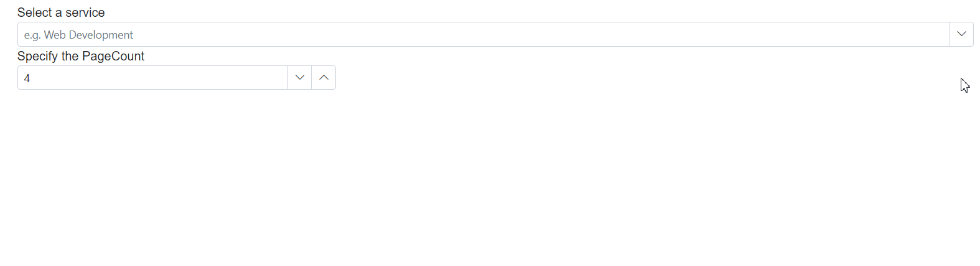Click the service field's chevron-down button
This screenshot has height=266, width=980.
coord(961,34)
